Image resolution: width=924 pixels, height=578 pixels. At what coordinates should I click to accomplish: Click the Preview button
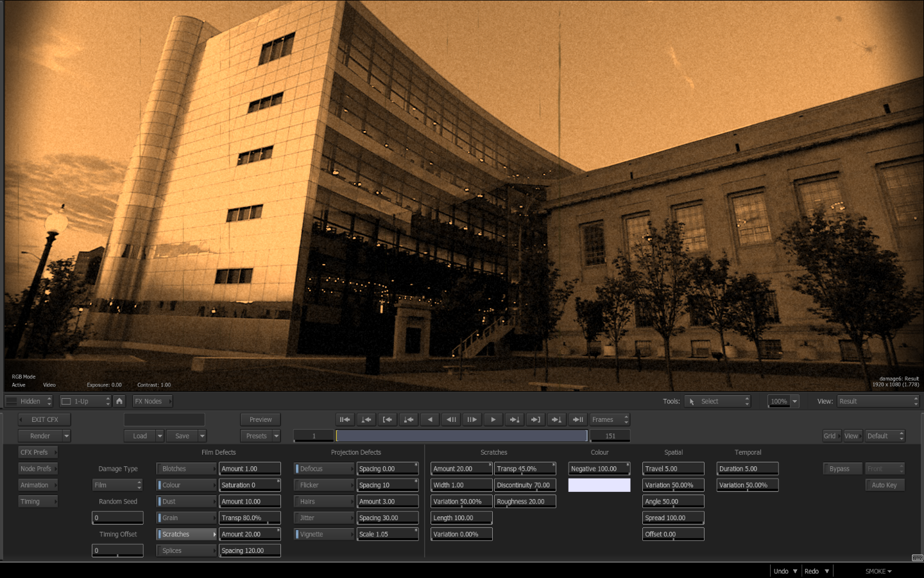click(261, 420)
